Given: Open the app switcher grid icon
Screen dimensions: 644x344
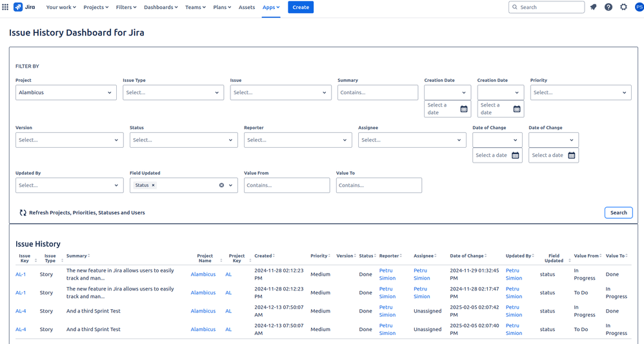Looking at the screenshot, I should pyautogui.click(x=5, y=7).
